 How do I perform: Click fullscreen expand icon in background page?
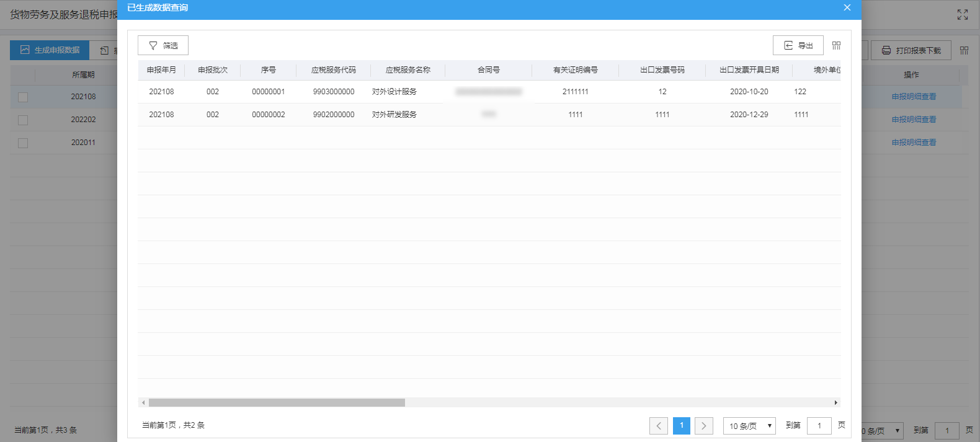click(x=962, y=14)
